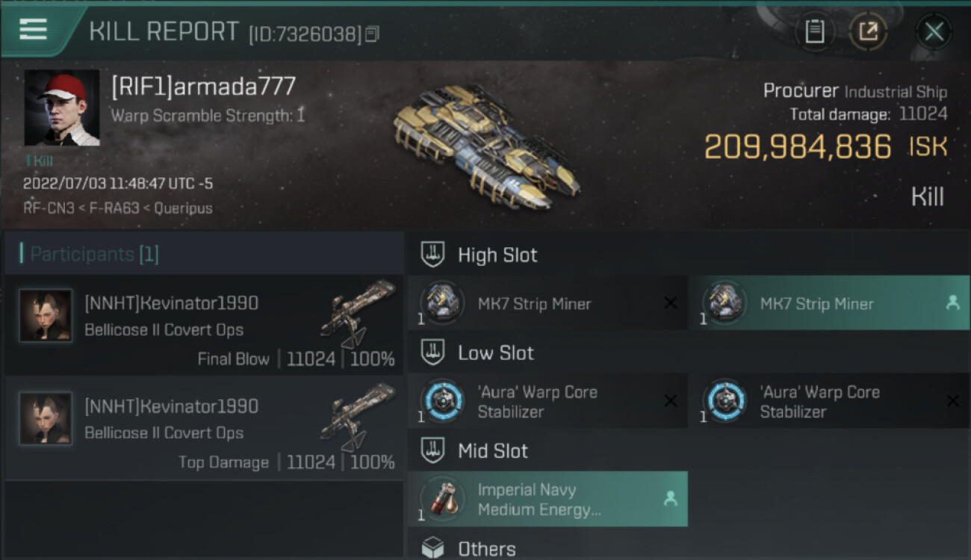
Task: Copy the kill report ID
Action: coord(372,34)
